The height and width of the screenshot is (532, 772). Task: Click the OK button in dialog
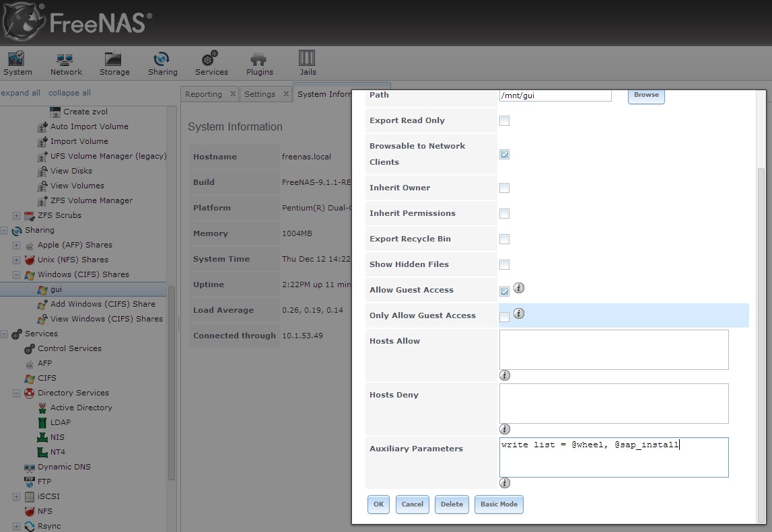coord(378,504)
